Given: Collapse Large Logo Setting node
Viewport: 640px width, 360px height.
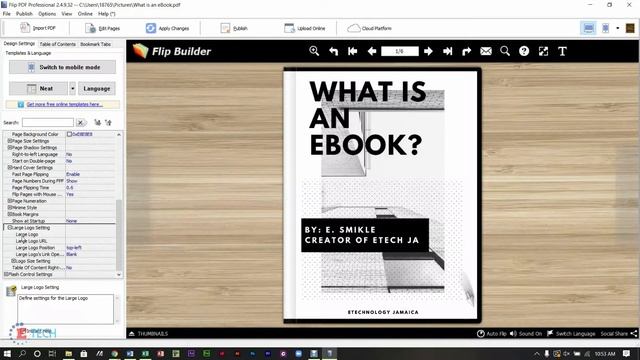Looking at the screenshot, I should click(9, 228).
